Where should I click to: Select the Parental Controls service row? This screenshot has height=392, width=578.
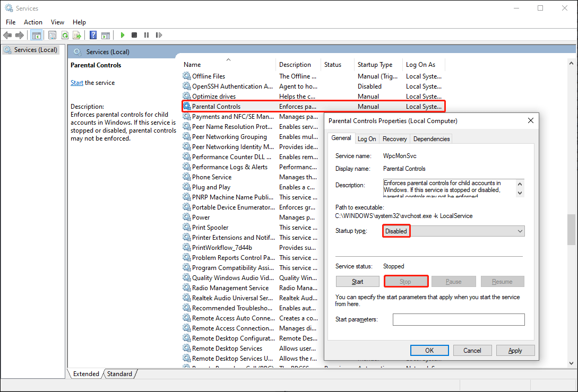(313, 107)
